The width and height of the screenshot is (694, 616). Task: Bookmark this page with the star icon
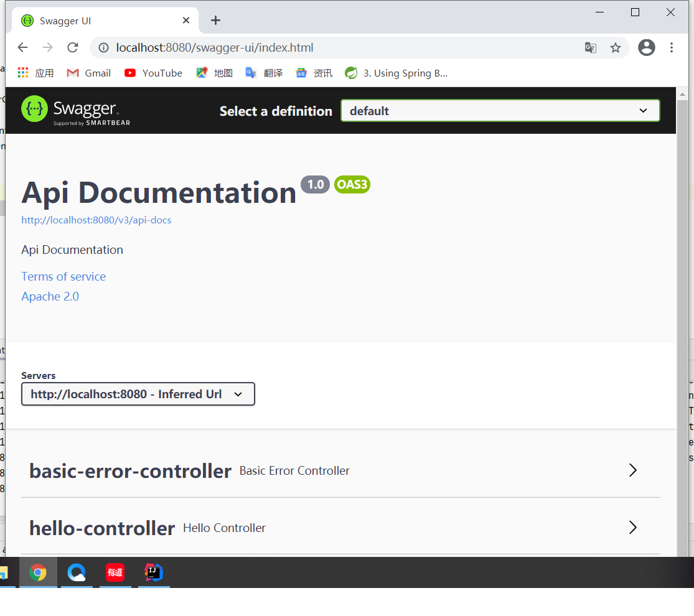[x=615, y=47]
